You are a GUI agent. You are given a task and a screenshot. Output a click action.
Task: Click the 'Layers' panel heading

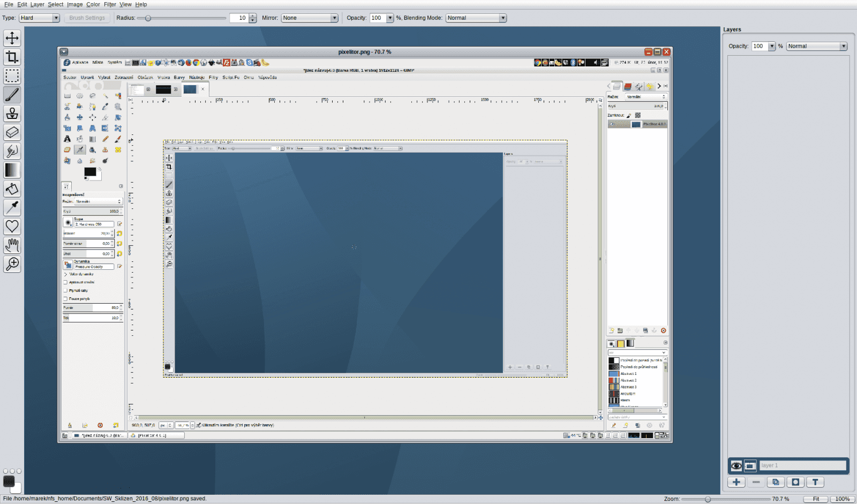click(732, 29)
